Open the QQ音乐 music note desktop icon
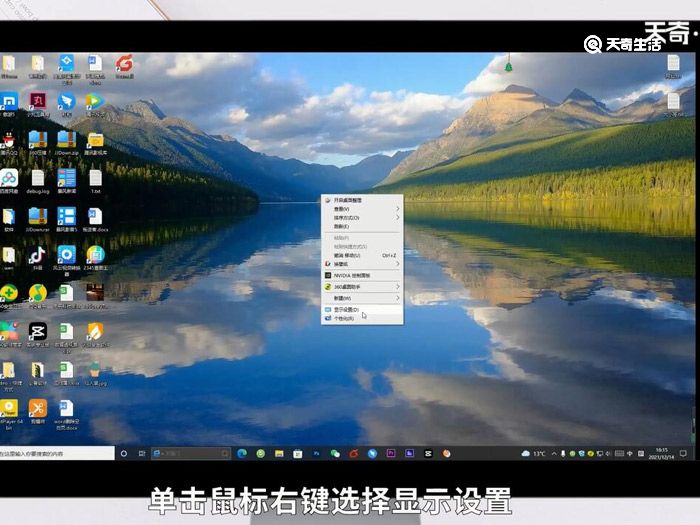This screenshot has height=525, width=700. point(38,293)
